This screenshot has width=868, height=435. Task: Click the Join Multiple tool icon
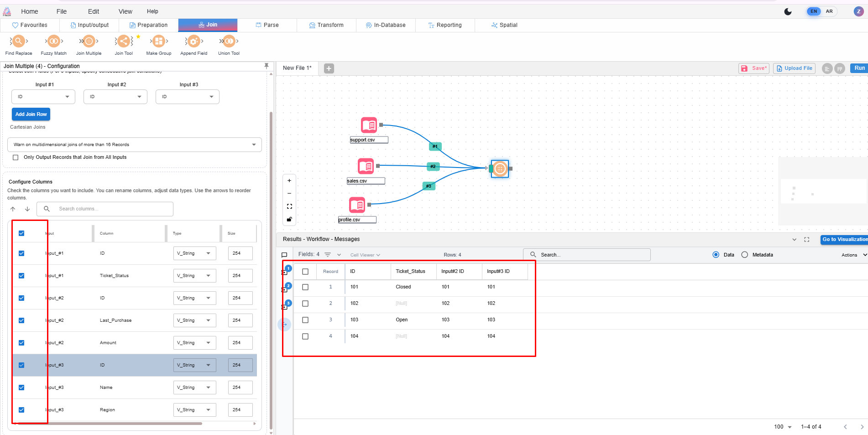click(x=89, y=42)
